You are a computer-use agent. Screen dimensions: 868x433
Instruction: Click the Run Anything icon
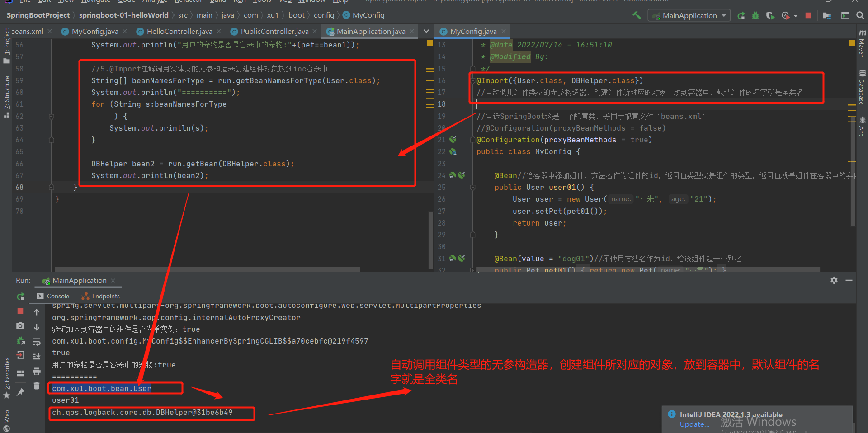[x=845, y=15]
